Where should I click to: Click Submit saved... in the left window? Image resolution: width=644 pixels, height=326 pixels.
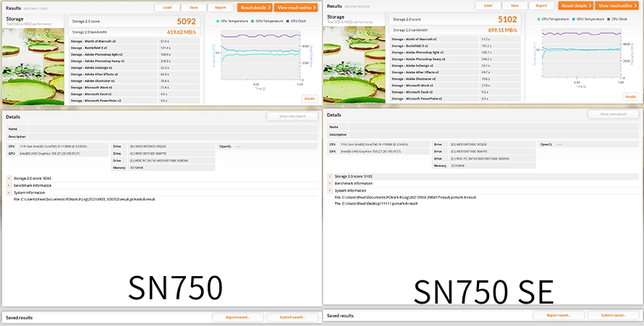coord(292,317)
